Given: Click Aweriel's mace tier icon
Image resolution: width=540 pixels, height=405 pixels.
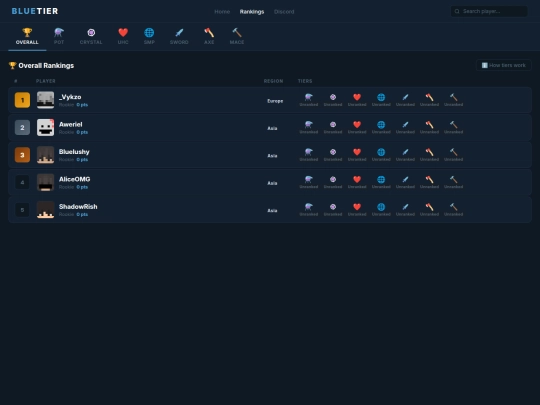Looking at the screenshot, I should 454,125.
